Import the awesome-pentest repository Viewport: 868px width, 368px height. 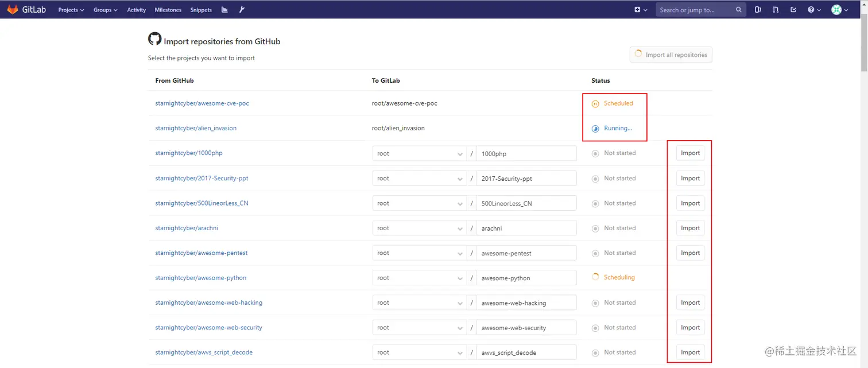pos(690,253)
